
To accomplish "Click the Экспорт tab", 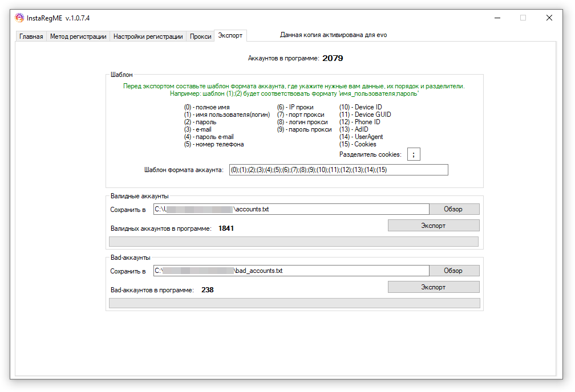I will point(230,35).
